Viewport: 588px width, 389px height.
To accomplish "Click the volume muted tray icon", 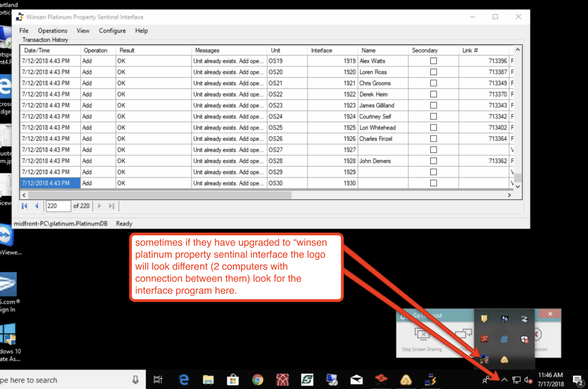I will pyautogui.click(x=528, y=380).
